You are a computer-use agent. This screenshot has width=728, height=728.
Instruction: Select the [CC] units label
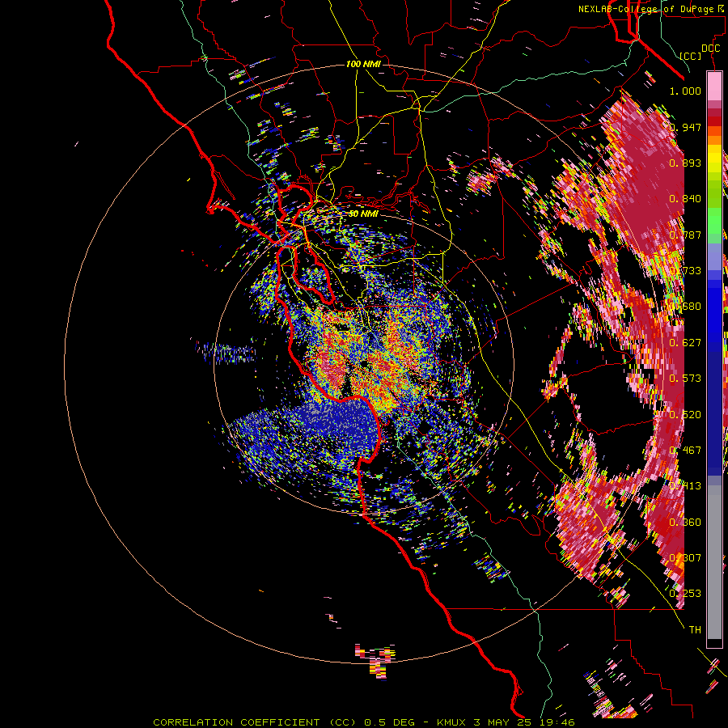(x=691, y=56)
